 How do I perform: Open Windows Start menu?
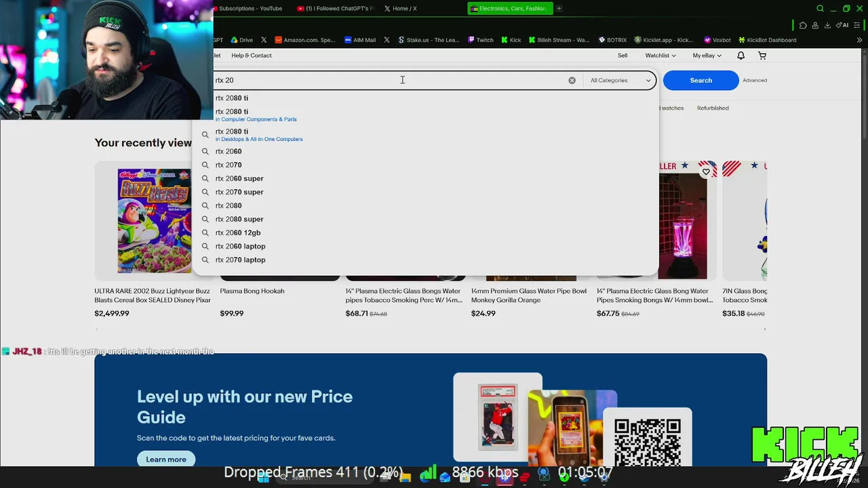point(263,477)
